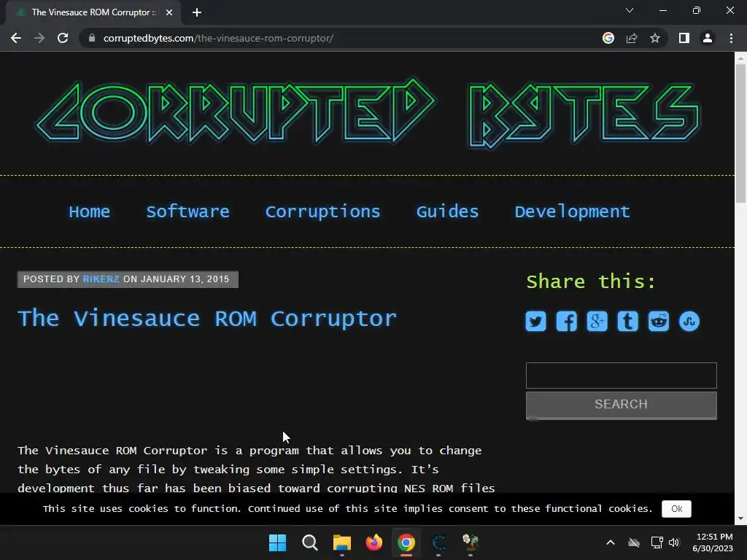
Task: Share post on Twitter icon
Action: pos(535,322)
